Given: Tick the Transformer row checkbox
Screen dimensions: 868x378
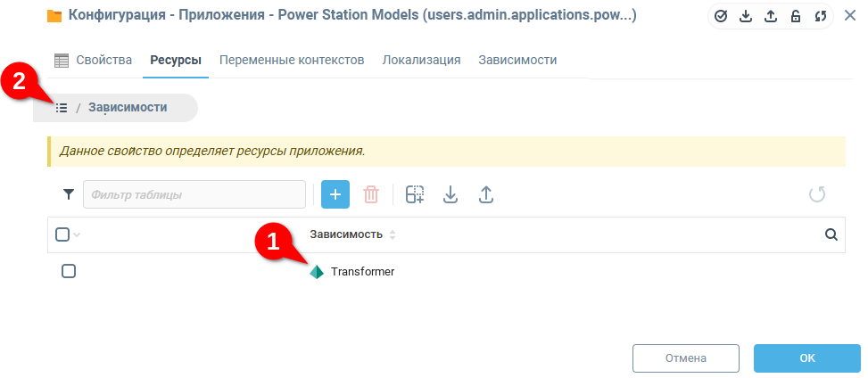Looking at the screenshot, I should [x=69, y=271].
